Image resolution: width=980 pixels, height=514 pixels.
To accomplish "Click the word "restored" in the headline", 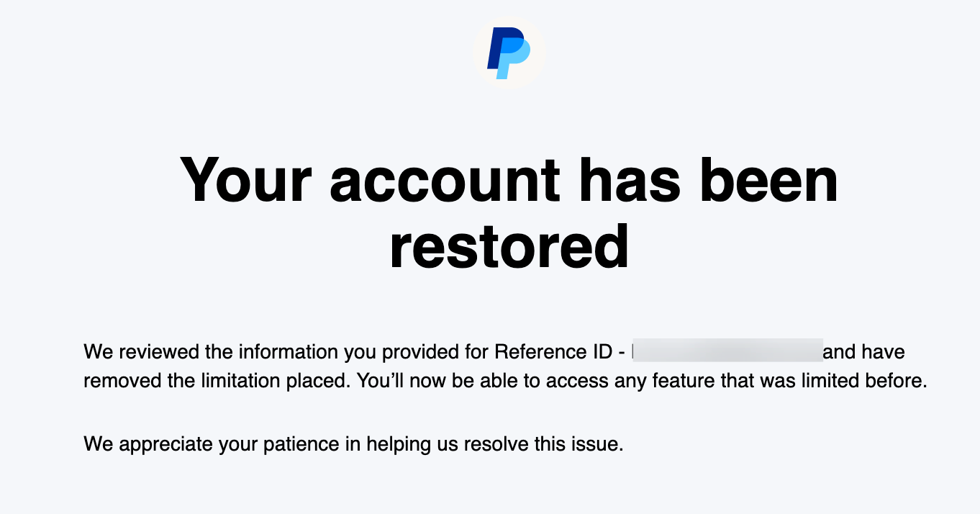I will pyautogui.click(x=509, y=246).
